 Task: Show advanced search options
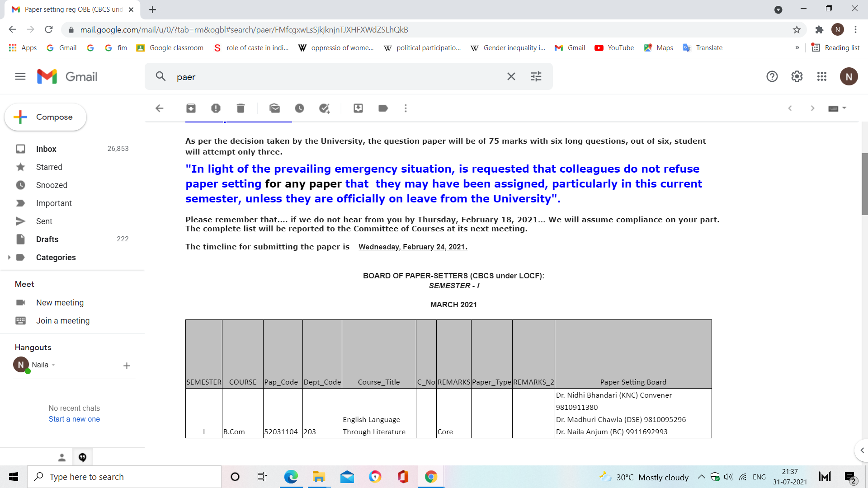pos(536,76)
